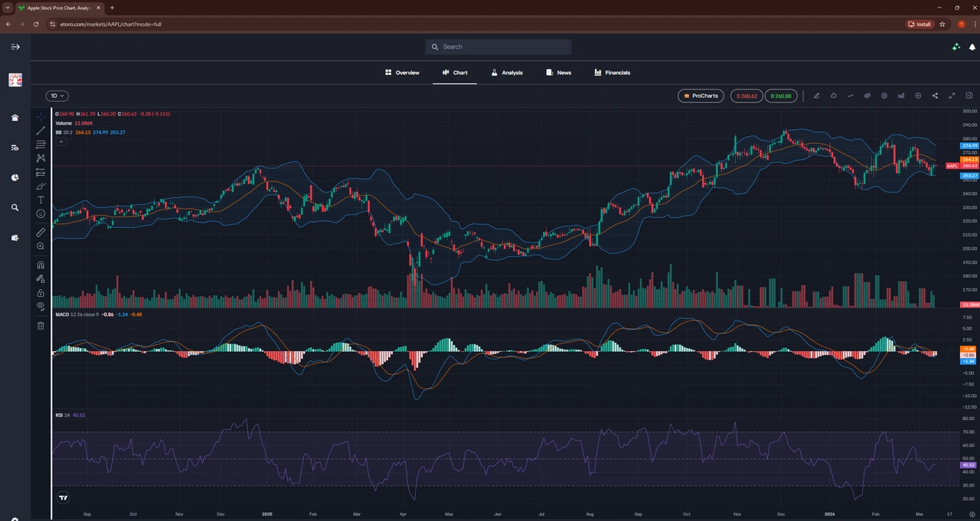This screenshot has height=521, width=980.
Task: Open the candlestick chart type selector
Action: point(867,96)
